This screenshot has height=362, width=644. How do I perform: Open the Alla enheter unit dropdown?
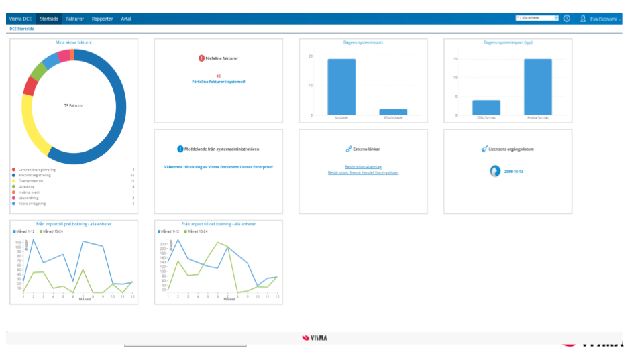click(x=537, y=18)
